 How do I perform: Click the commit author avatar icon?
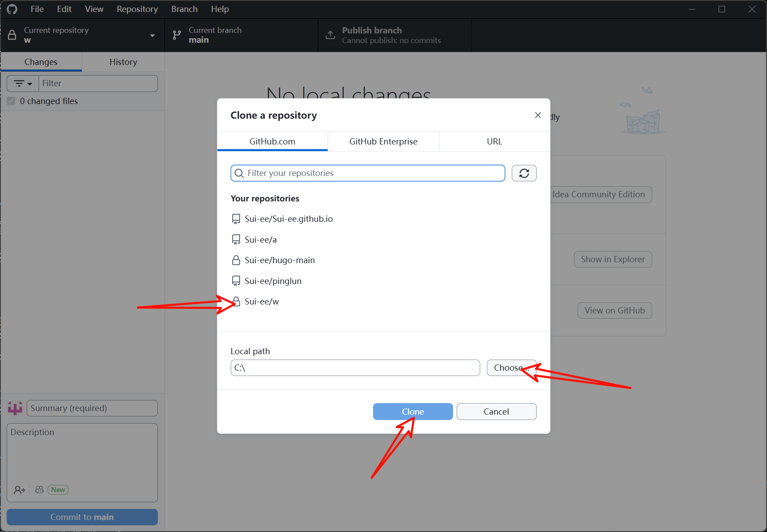click(15, 408)
